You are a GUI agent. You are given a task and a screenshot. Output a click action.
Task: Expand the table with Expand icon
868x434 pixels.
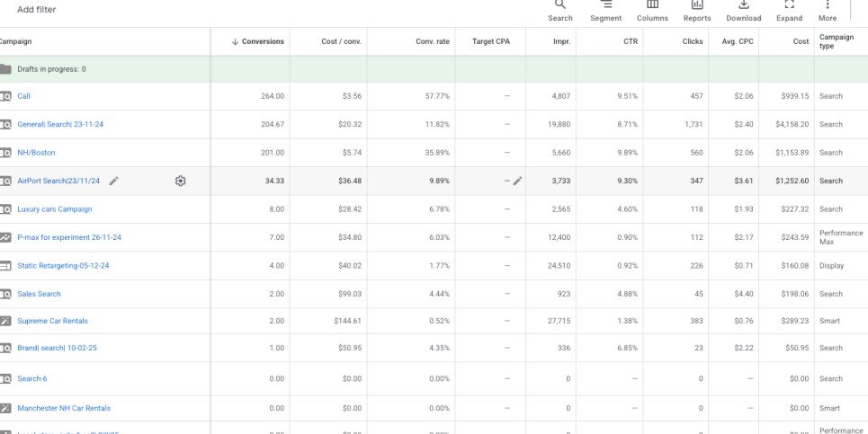[789, 5]
